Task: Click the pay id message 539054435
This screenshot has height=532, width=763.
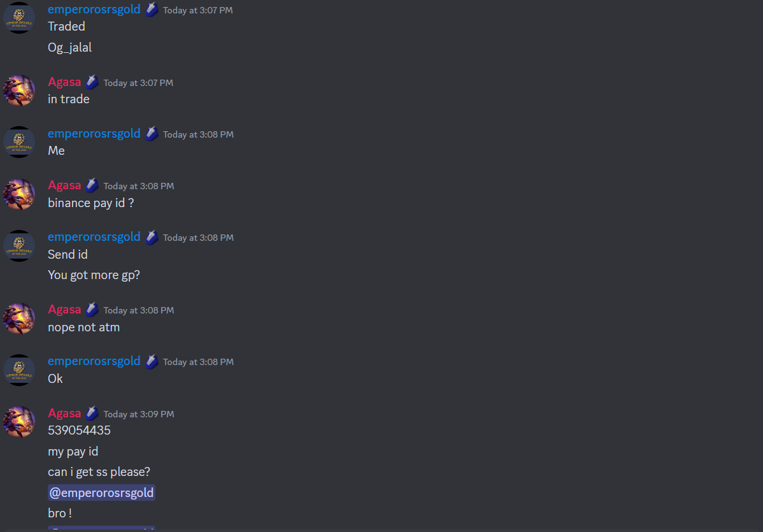Action: click(80, 430)
